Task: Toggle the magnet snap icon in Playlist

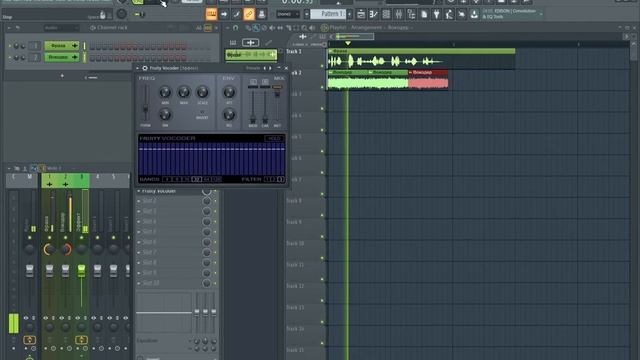Action: (236, 28)
